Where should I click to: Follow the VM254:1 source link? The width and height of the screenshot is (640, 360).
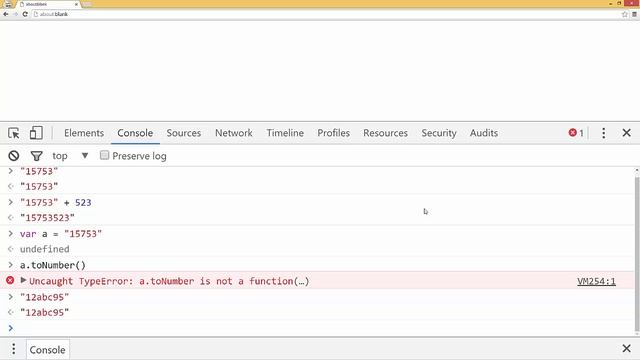(x=596, y=281)
